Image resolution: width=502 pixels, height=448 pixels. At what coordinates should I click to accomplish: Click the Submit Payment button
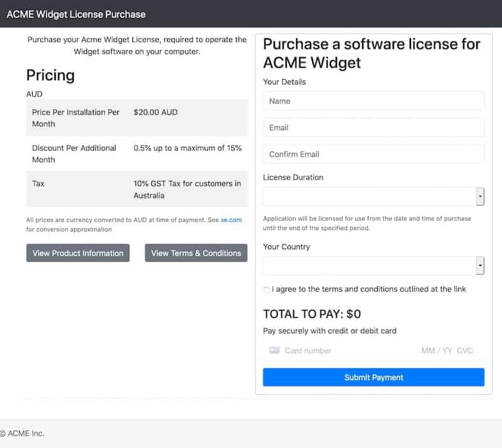point(373,377)
